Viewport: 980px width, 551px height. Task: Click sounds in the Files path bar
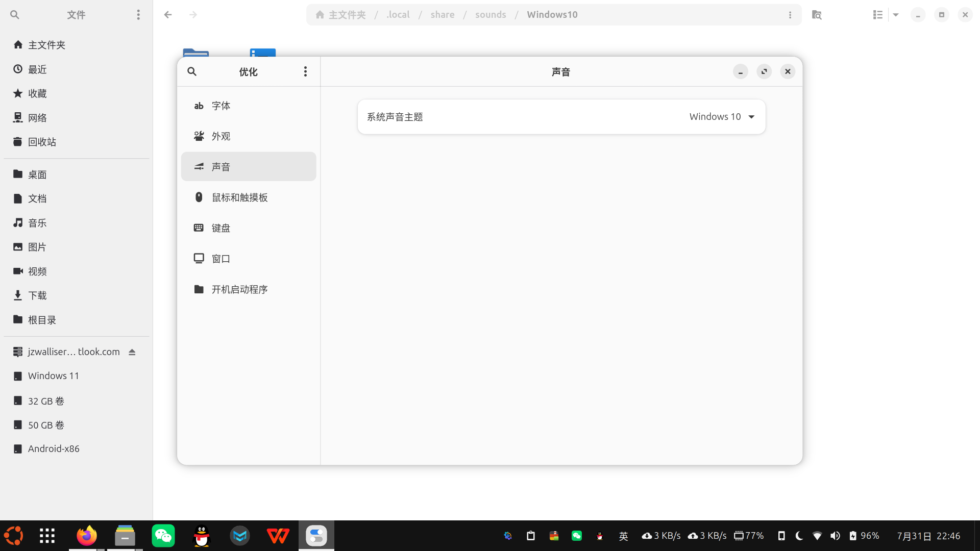coord(491,15)
